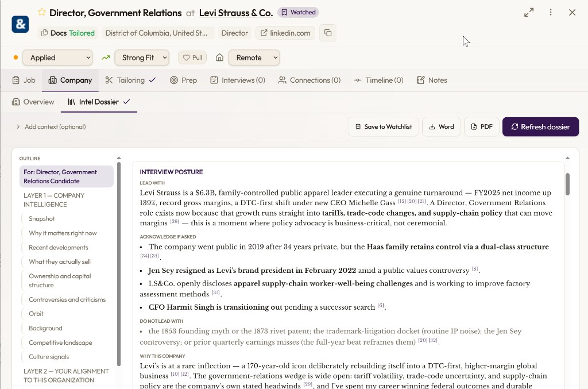Screen dimensions: 588x389
Task: Close the job detail panel
Action: point(572,13)
